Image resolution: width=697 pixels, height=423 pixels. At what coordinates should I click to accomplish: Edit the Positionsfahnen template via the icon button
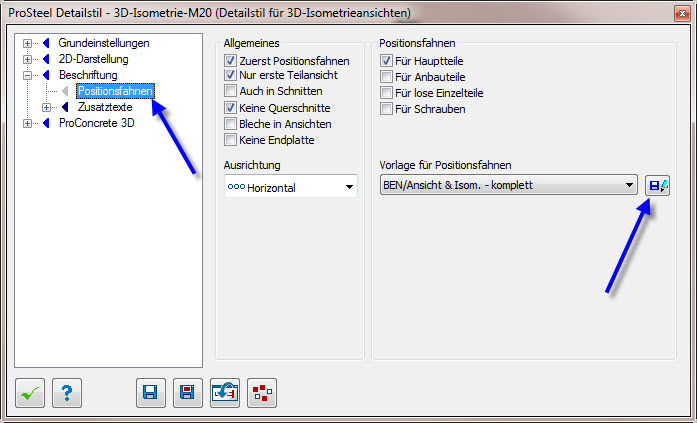pyautogui.click(x=657, y=185)
